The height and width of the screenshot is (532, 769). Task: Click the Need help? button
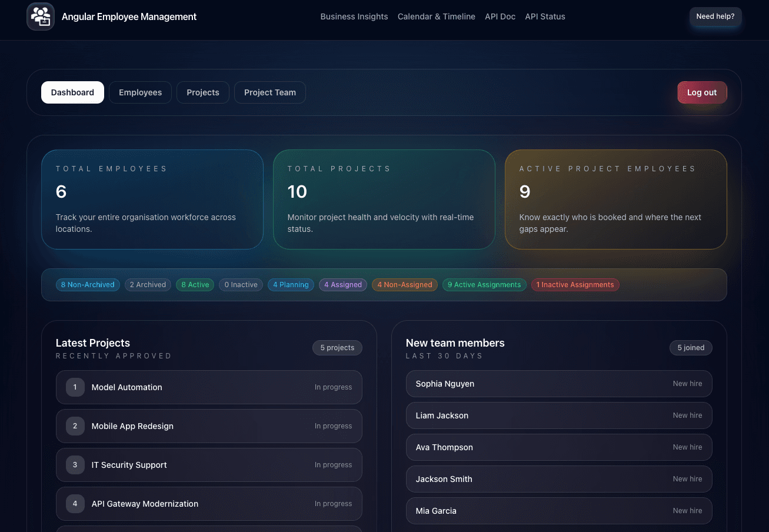pyautogui.click(x=715, y=16)
